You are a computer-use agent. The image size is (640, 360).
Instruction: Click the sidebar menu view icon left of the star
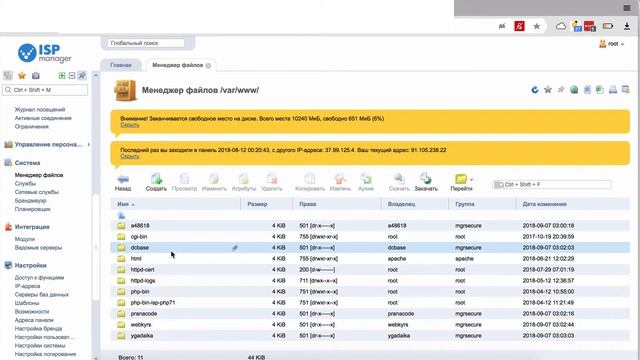click(8, 76)
